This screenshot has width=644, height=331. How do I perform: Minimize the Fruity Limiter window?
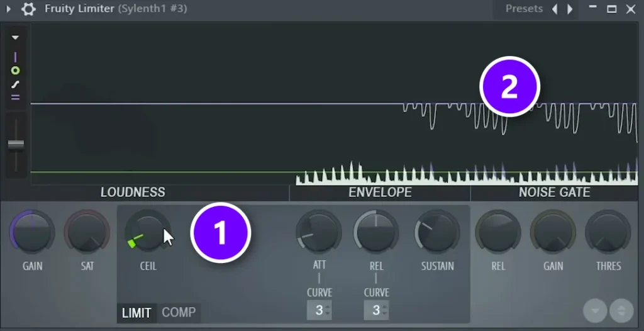(592, 8)
